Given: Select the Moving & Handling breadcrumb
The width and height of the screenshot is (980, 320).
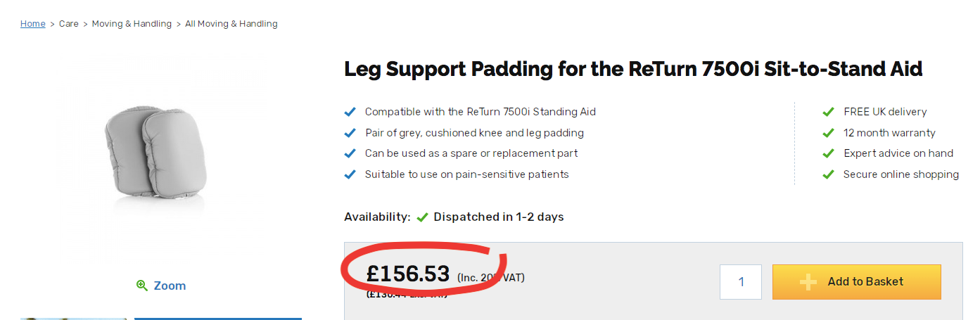Looking at the screenshot, I should pyautogui.click(x=132, y=24).
